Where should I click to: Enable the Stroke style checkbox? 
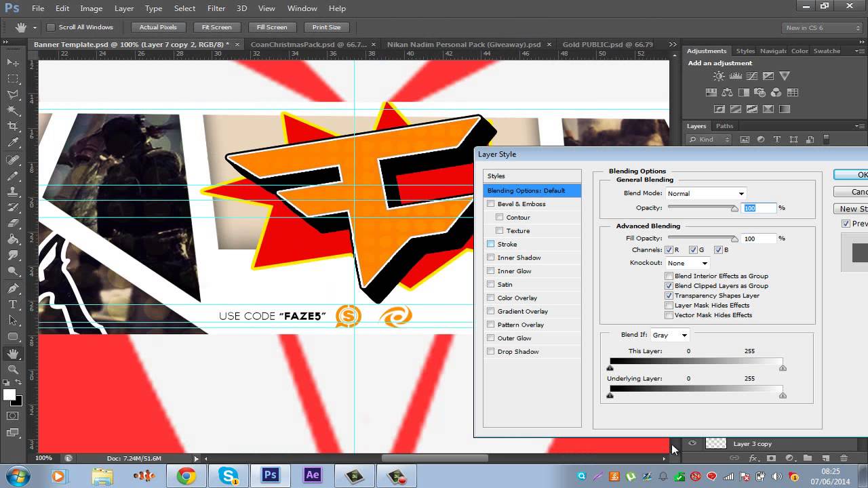click(491, 244)
